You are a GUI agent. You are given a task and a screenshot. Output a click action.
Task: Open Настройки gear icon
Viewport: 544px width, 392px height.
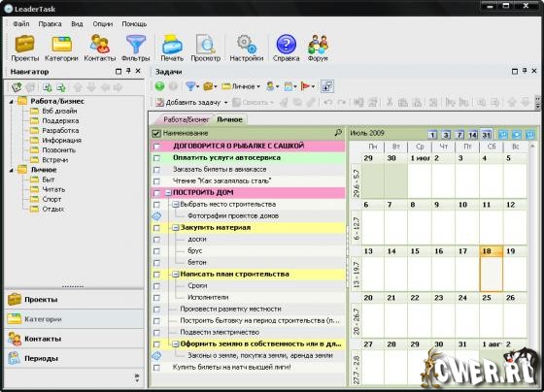[x=247, y=49]
